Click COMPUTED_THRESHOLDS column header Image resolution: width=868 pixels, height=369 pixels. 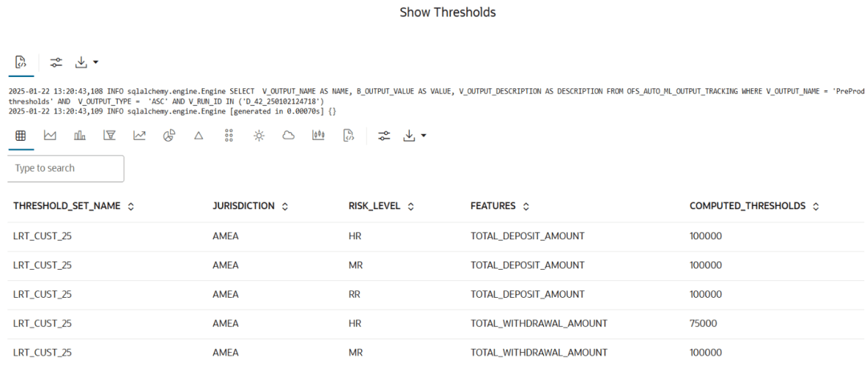(x=747, y=206)
